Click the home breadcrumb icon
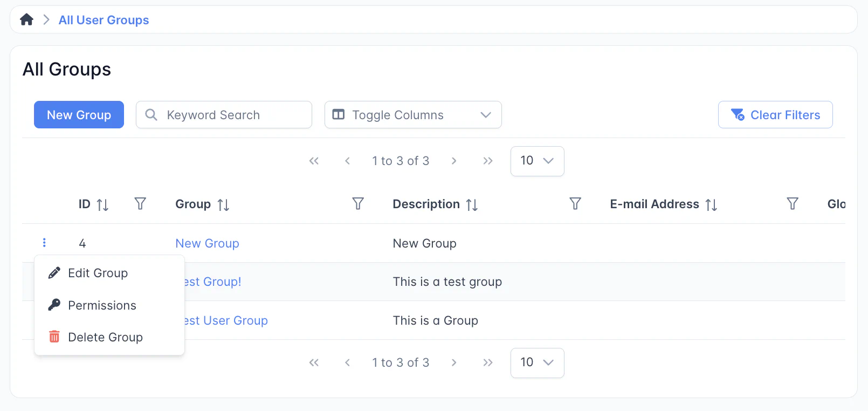This screenshot has width=868, height=411. pyautogui.click(x=26, y=20)
